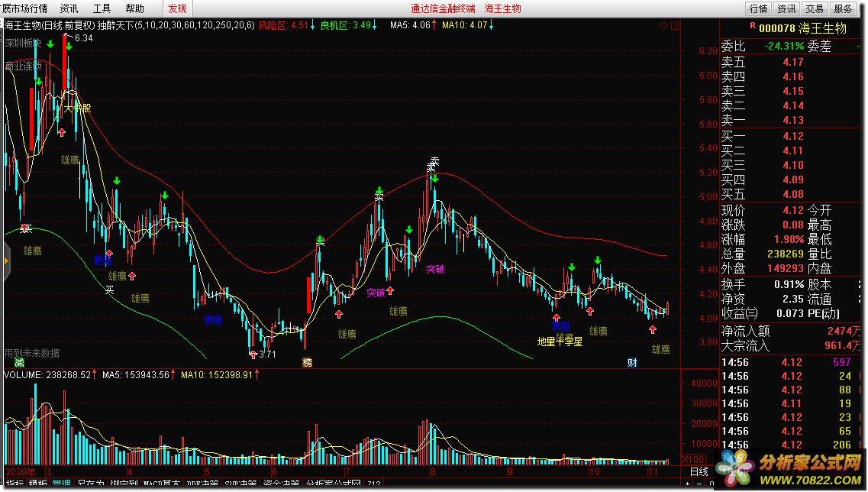This screenshot has height=492, width=868.
Task: Click the green 减 marker below the chart
Action: pyautogui.click(x=19, y=362)
